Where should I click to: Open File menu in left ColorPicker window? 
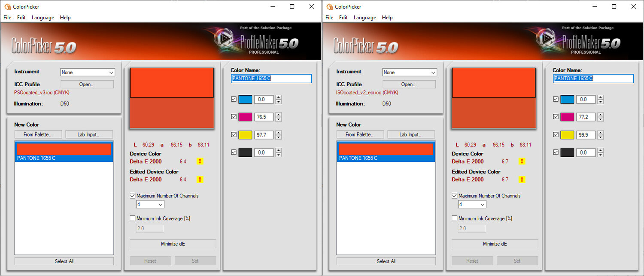[x=7, y=18]
